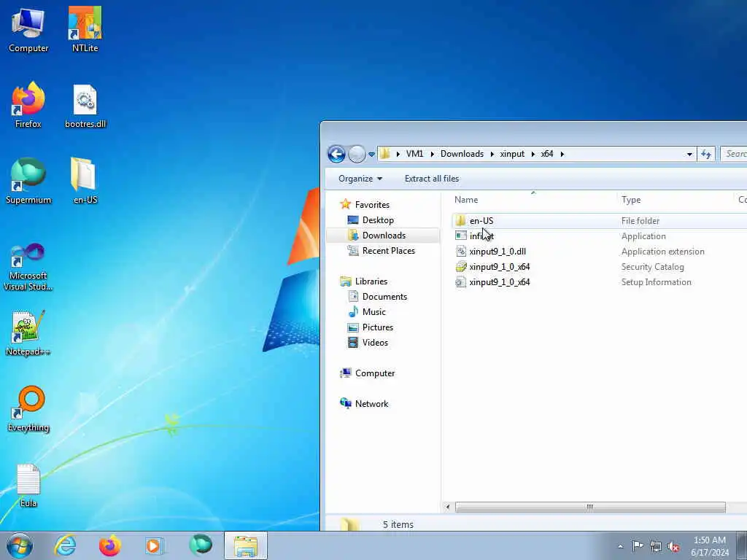Expand the arrow after x64 breadcrumb

point(562,154)
